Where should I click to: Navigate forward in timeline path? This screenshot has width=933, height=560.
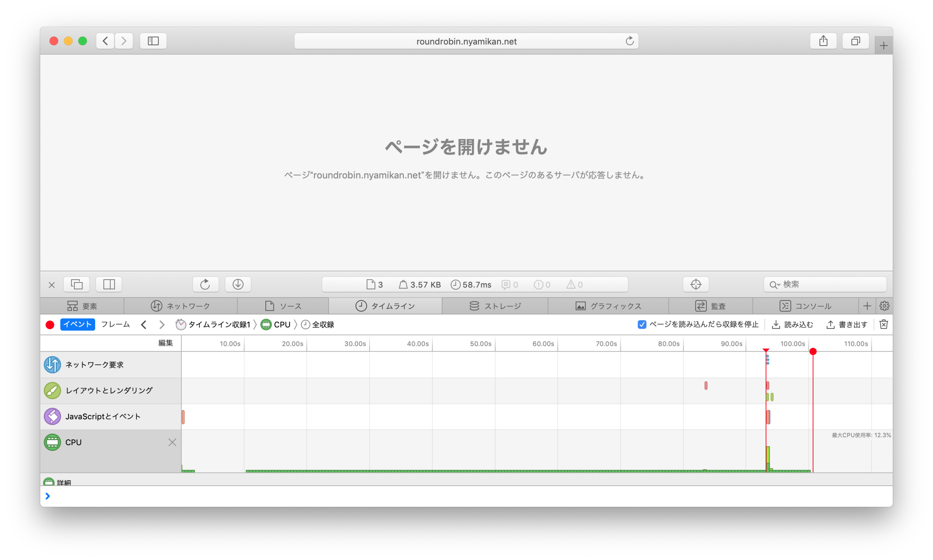tap(162, 325)
